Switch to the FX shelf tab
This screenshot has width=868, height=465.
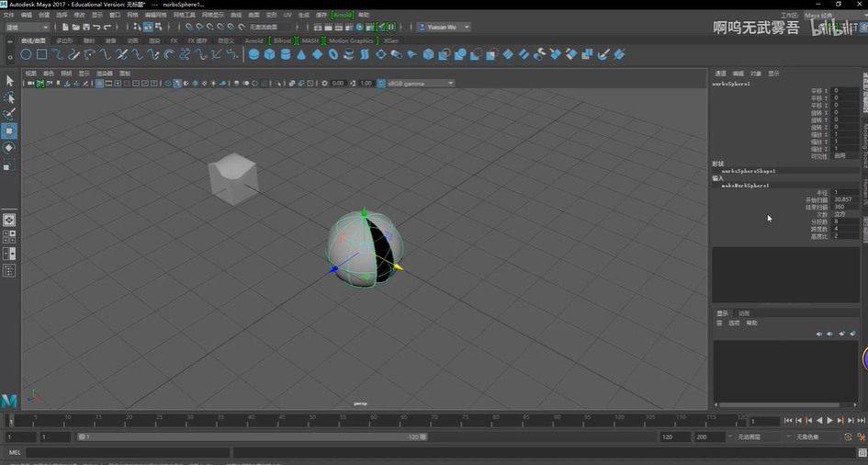click(x=174, y=40)
